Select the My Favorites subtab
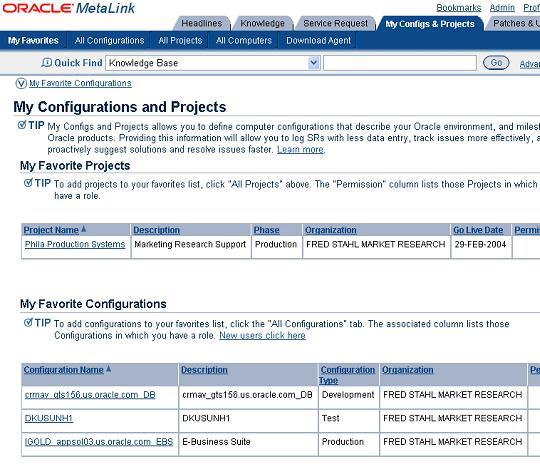This screenshot has height=468, width=540. click(33, 41)
